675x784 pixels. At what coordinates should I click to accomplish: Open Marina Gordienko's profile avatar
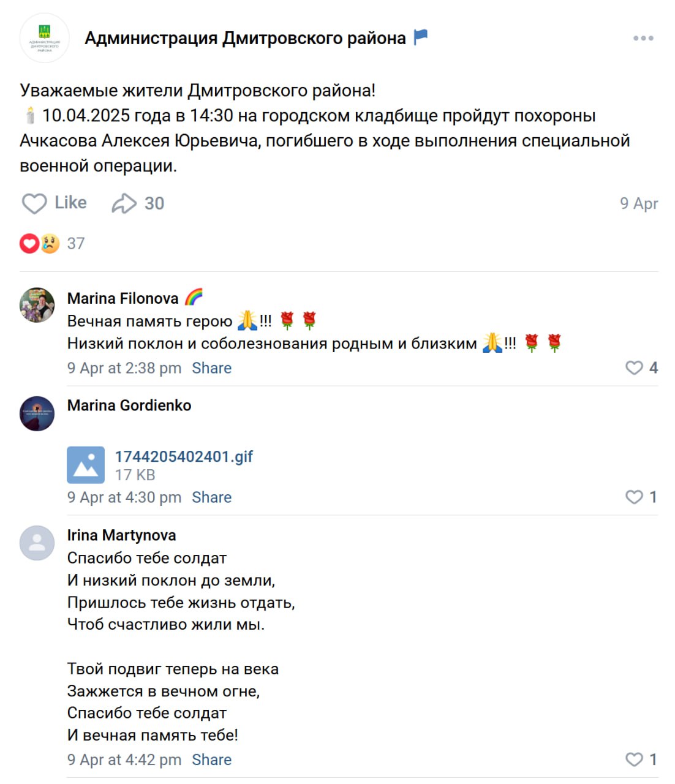click(37, 413)
